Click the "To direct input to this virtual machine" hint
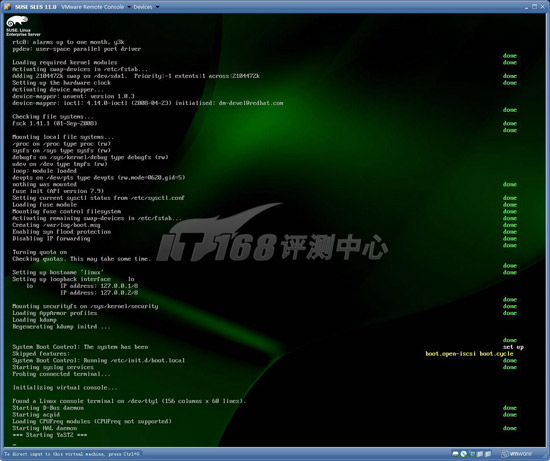 pyautogui.click(x=72, y=454)
